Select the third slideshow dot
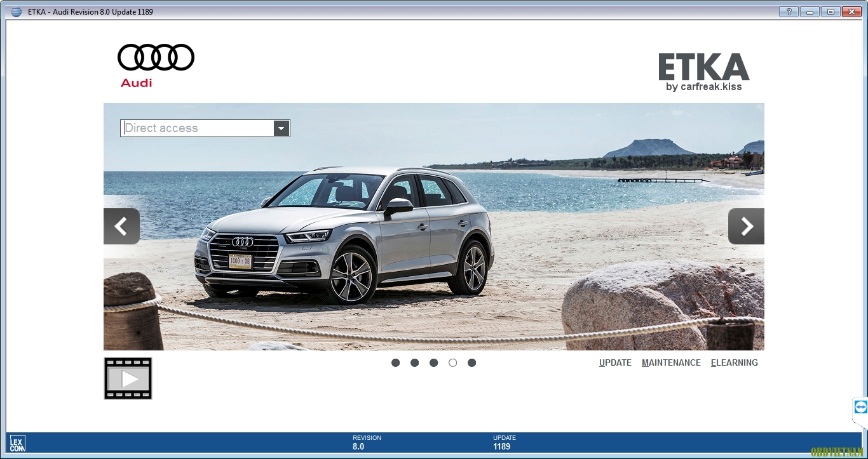This screenshot has width=868, height=459. pyautogui.click(x=433, y=363)
